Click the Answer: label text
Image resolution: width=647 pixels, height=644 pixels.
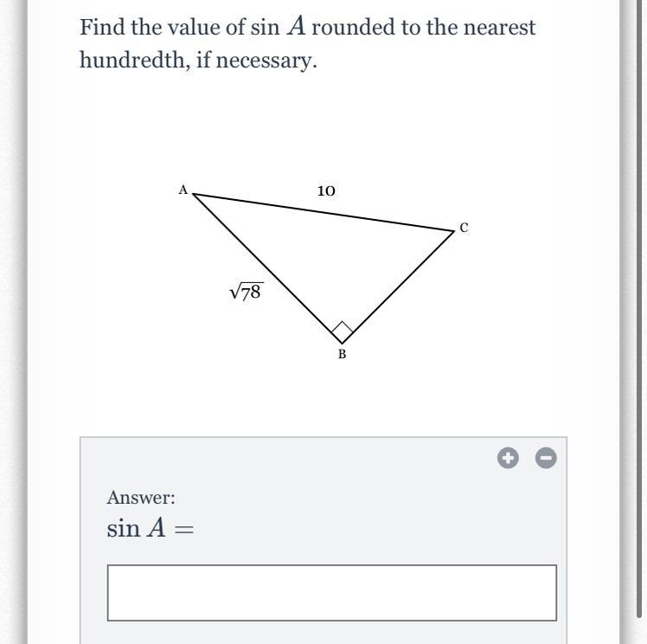point(141,498)
